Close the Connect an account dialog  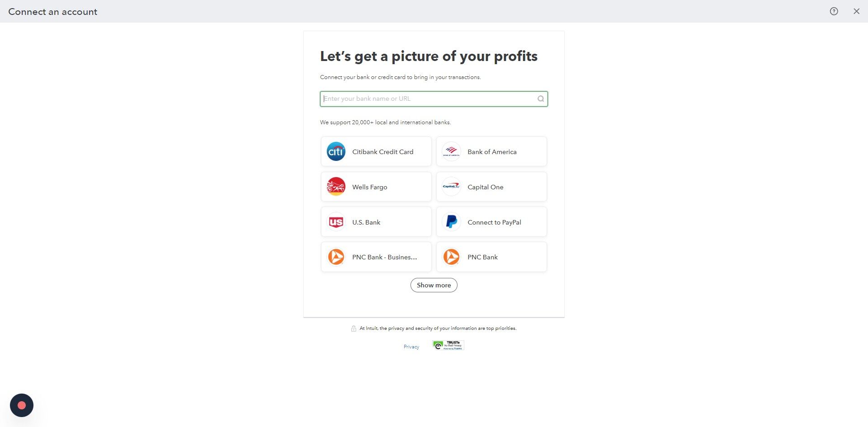point(856,11)
